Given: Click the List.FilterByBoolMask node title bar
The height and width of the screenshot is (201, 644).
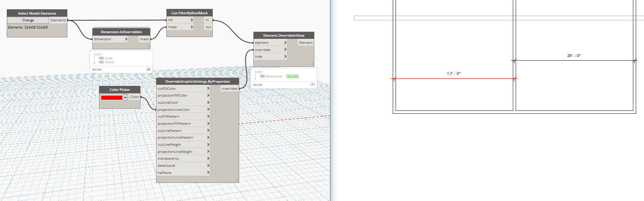Looking at the screenshot, I should (x=190, y=13).
